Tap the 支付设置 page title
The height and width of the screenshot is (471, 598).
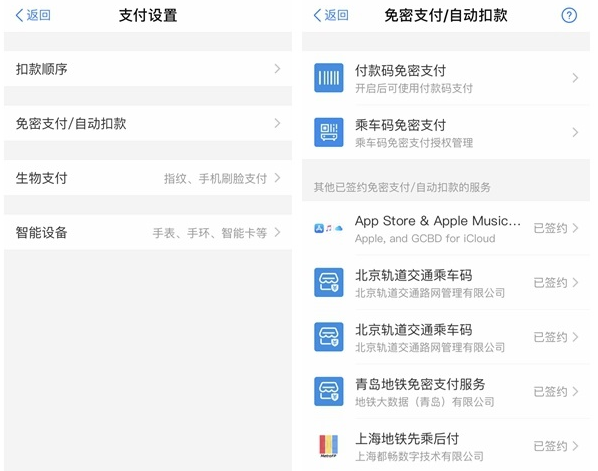pos(148,15)
